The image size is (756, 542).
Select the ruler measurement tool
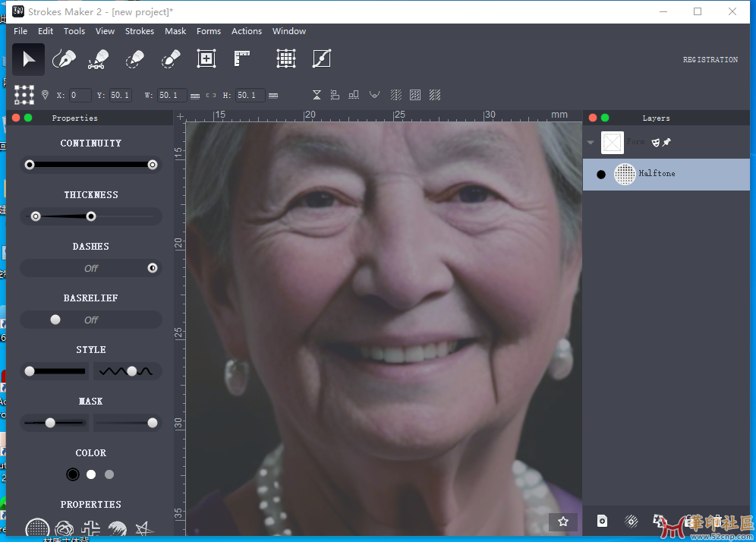[x=242, y=59]
